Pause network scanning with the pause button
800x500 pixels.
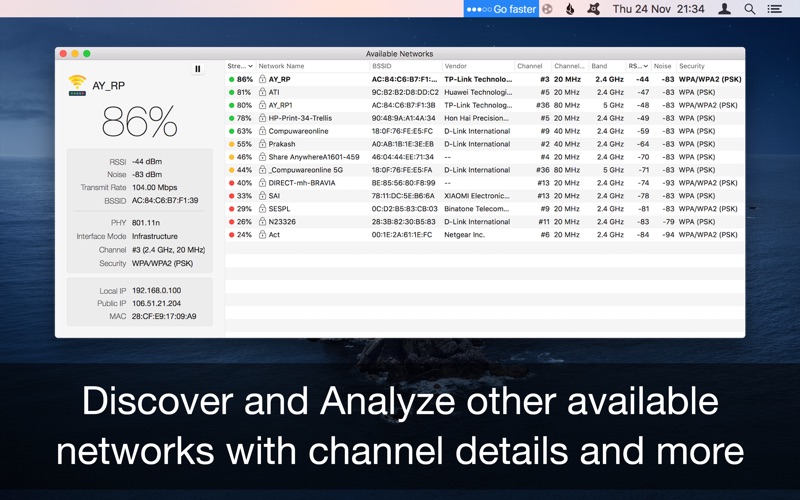[197, 69]
